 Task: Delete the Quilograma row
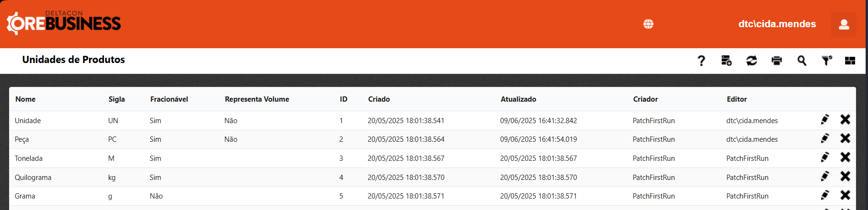point(845,176)
